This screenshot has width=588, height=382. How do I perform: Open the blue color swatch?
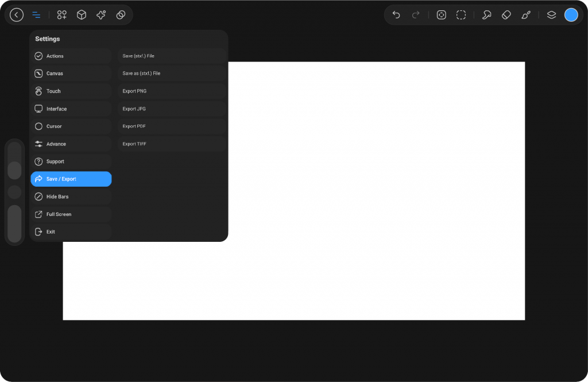click(x=571, y=15)
